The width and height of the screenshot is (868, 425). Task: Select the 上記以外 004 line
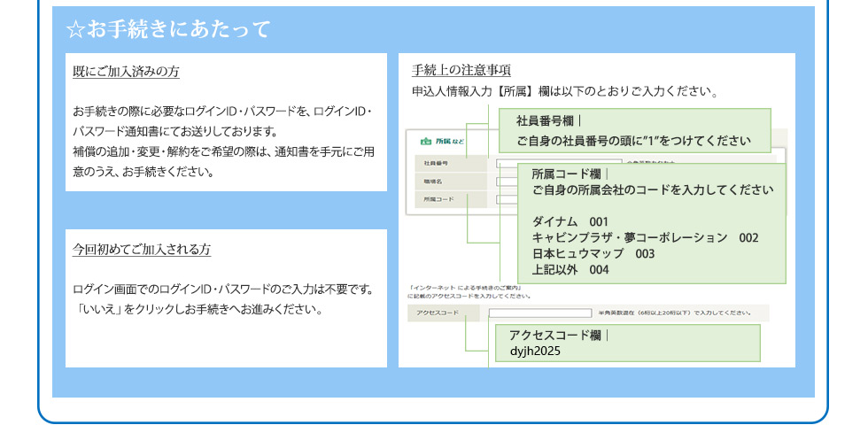pos(570,270)
